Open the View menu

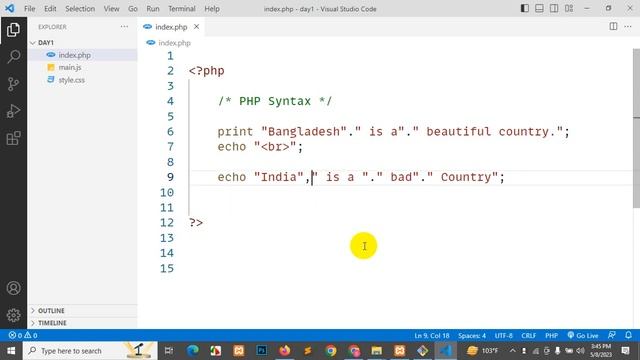tap(111, 9)
